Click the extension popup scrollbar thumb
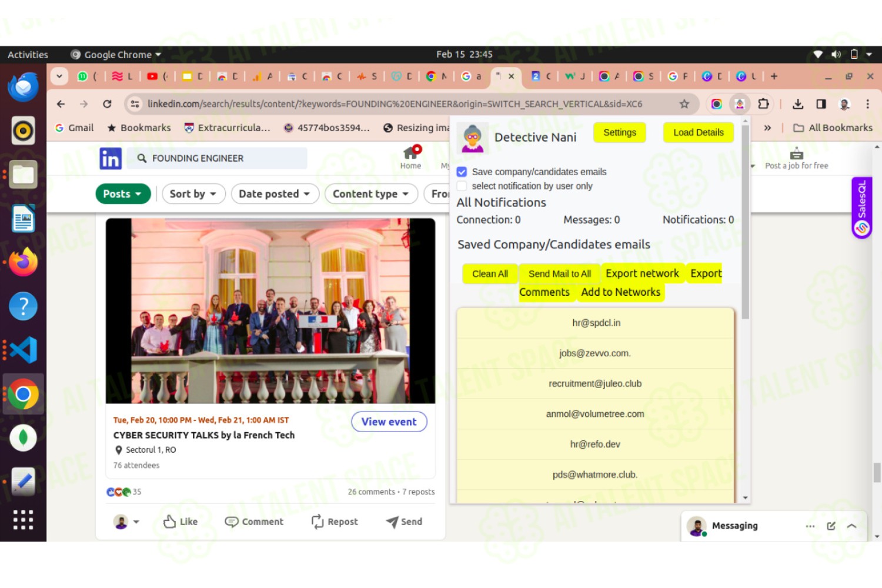Screen dimensions: 882x588 (x=746, y=222)
